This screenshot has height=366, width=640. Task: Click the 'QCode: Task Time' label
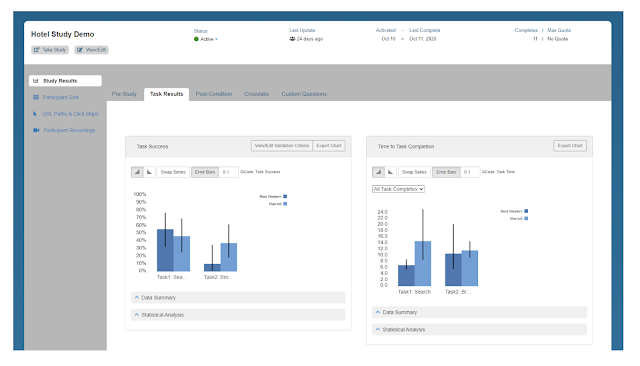498,172
